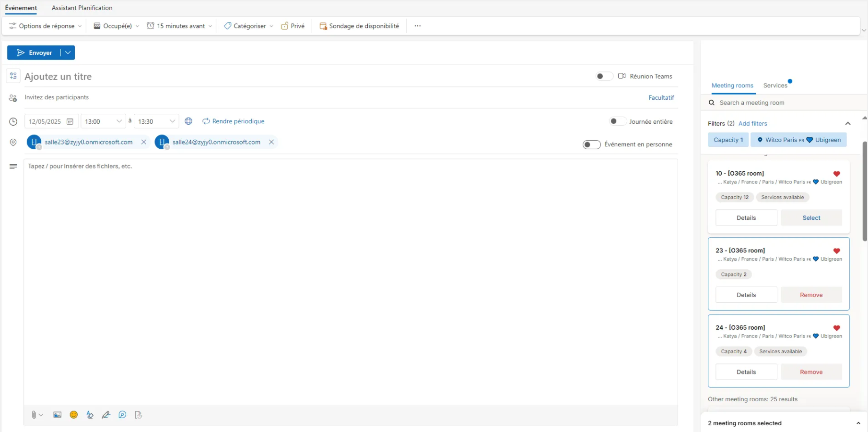Open Details for room 24

(746, 372)
